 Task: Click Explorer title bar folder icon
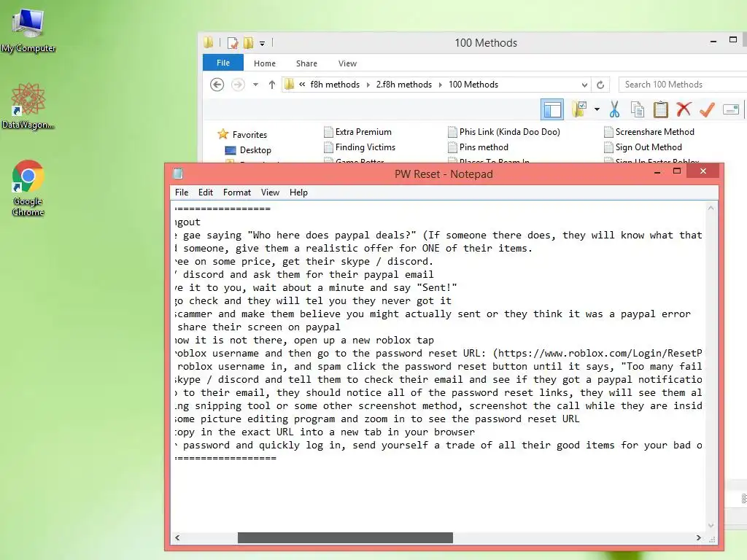[208, 43]
